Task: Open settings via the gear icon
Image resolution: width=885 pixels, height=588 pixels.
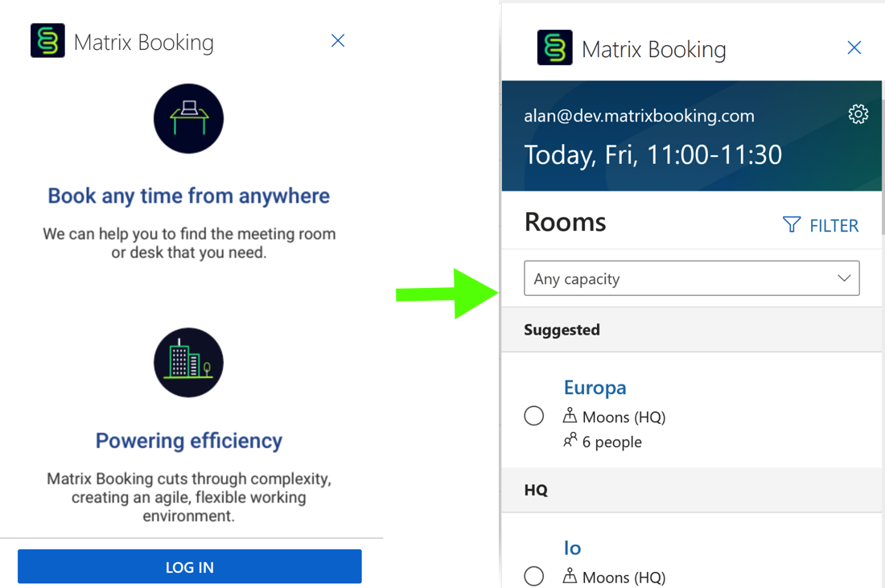Action: click(x=858, y=114)
